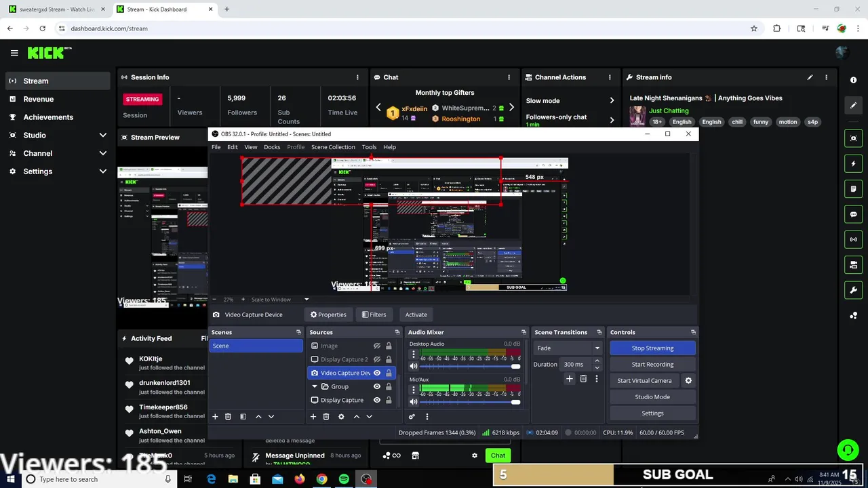
Task: Click Start Virtual Camera button
Action: point(644,381)
